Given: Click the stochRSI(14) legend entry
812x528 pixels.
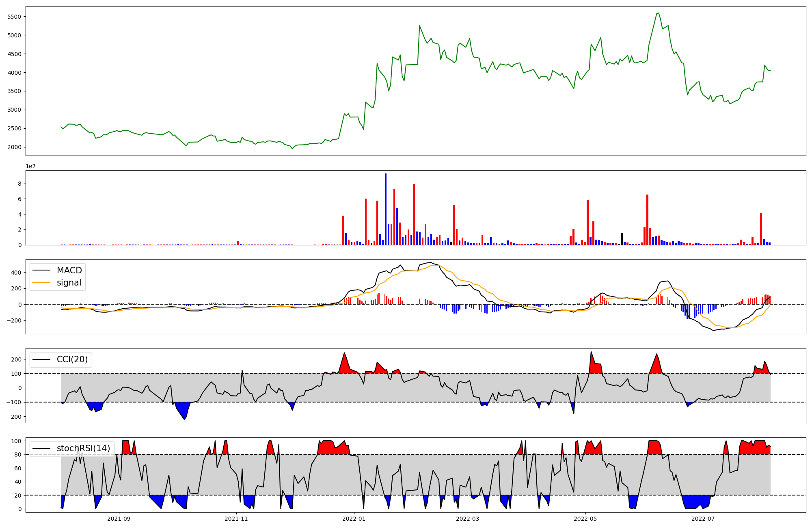Looking at the screenshot, I should click(83, 448).
